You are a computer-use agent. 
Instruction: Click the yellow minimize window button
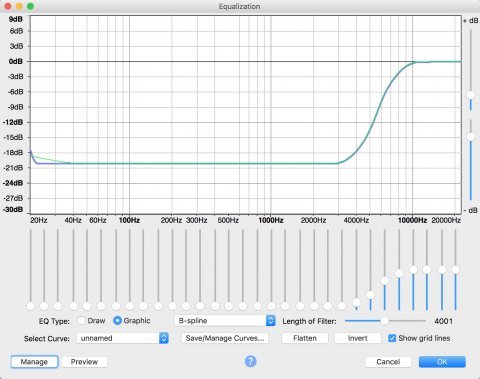click(19, 6)
